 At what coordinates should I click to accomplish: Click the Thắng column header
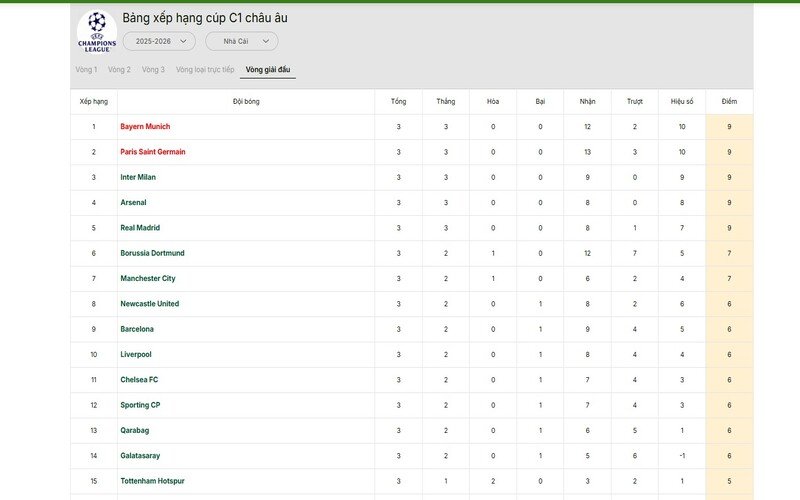446,102
